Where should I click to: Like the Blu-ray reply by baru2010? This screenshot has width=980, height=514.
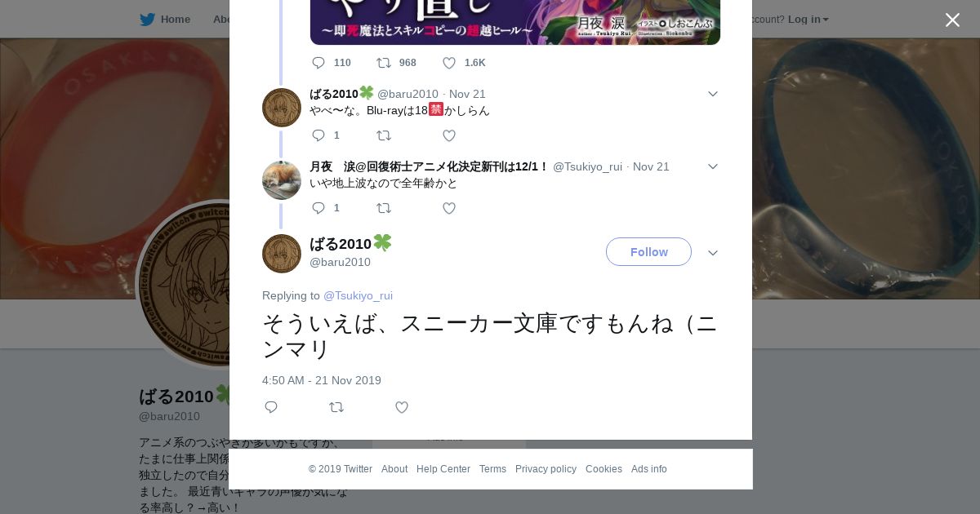449,135
